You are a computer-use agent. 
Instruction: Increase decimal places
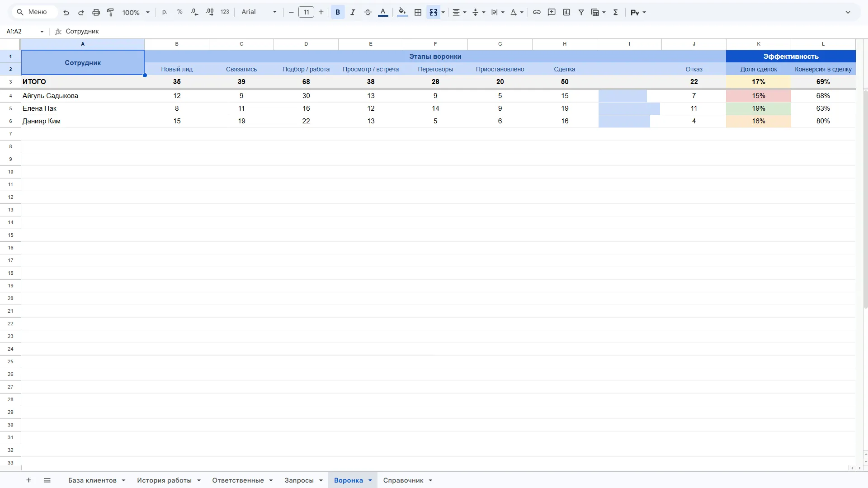click(209, 12)
